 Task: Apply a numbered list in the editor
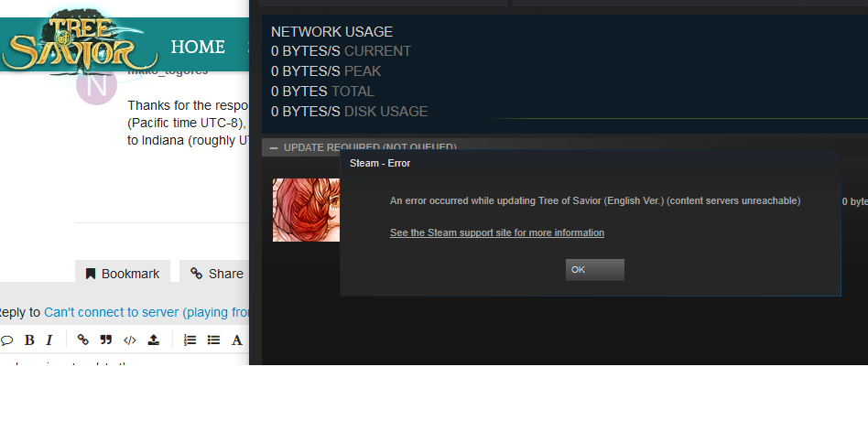pyautogui.click(x=190, y=340)
